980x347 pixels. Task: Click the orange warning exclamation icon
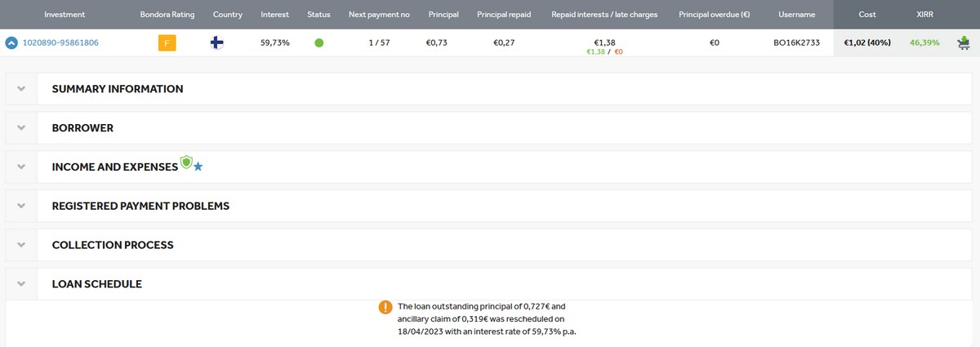(x=385, y=307)
